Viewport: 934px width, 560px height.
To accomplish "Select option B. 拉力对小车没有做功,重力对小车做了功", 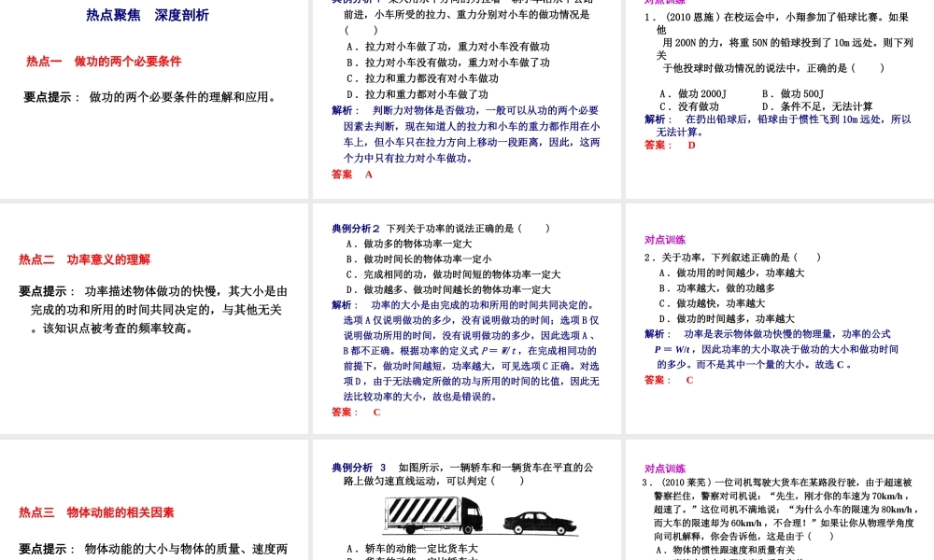I will [x=448, y=63].
